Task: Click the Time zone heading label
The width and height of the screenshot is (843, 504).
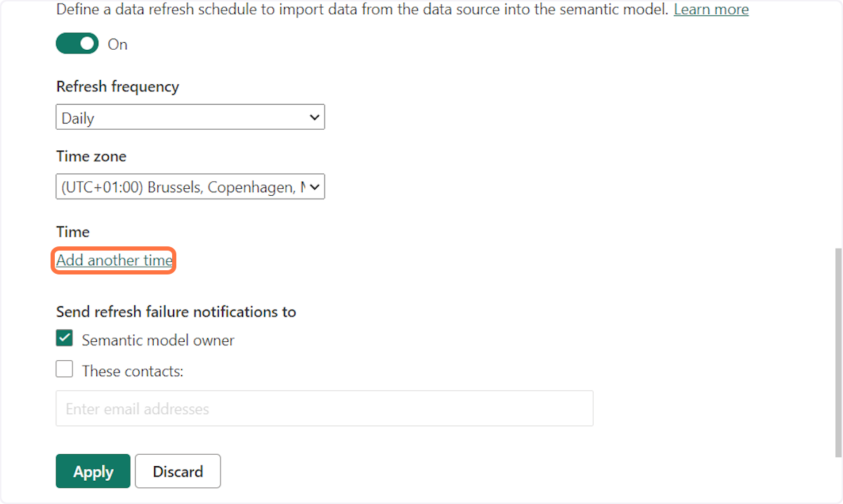Action: pos(91,156)
